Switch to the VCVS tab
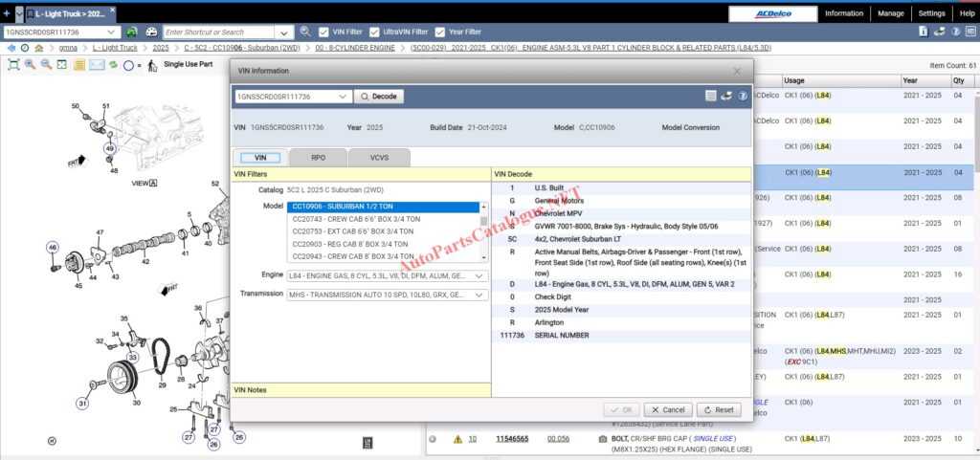The height and width of the screenshot is (460, 980). coord(379,158)
